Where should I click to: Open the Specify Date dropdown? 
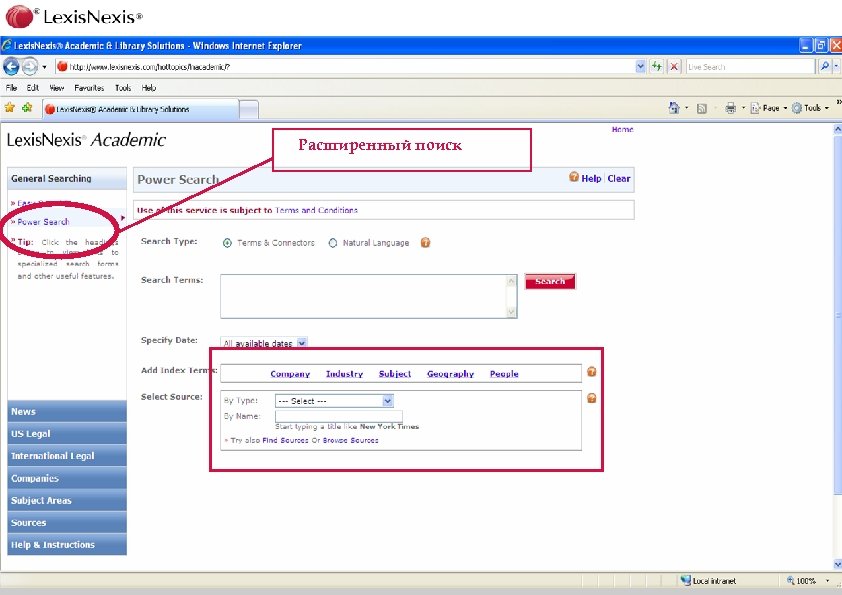pyautogui.click(x=264, y=343)
